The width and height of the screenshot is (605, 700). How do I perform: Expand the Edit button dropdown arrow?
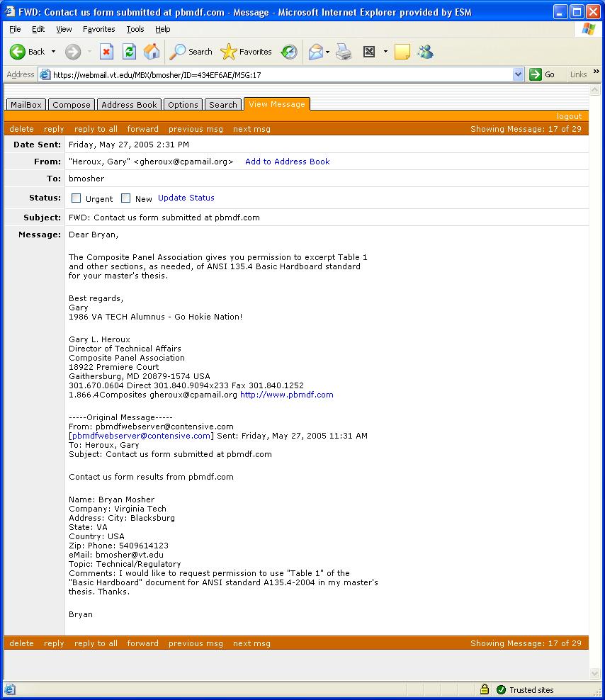(385, 52)
